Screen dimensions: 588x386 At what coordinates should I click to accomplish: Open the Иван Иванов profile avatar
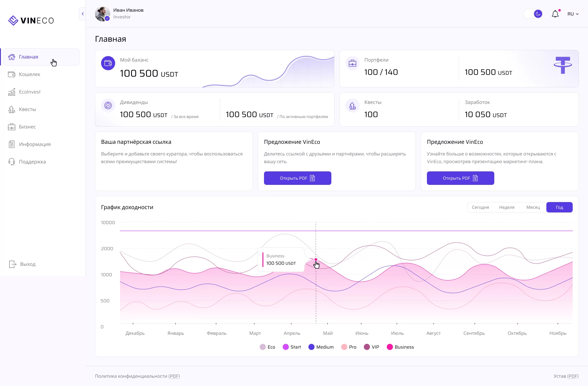[103, 14]
